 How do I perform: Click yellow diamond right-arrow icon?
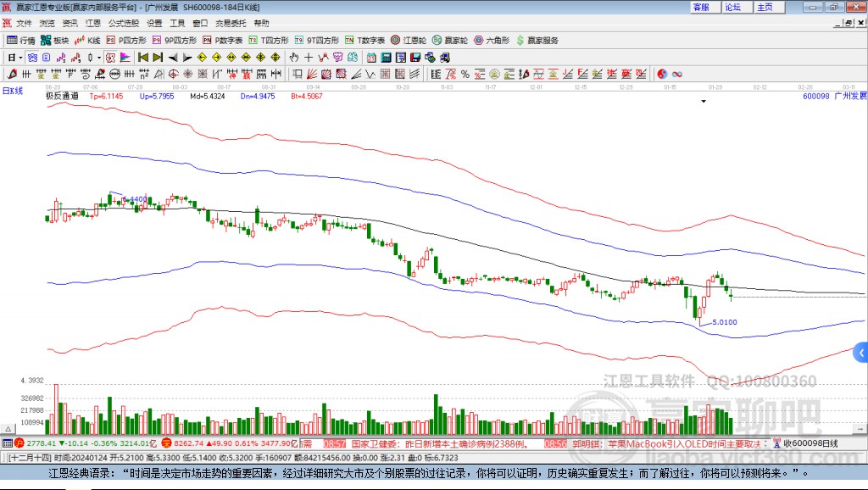[216, 58]
